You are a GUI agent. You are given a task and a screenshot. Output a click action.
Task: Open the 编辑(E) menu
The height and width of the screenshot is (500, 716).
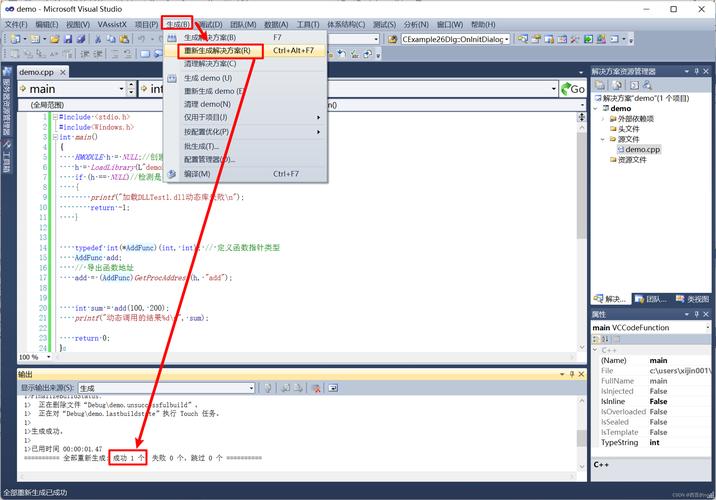[47, 24]
